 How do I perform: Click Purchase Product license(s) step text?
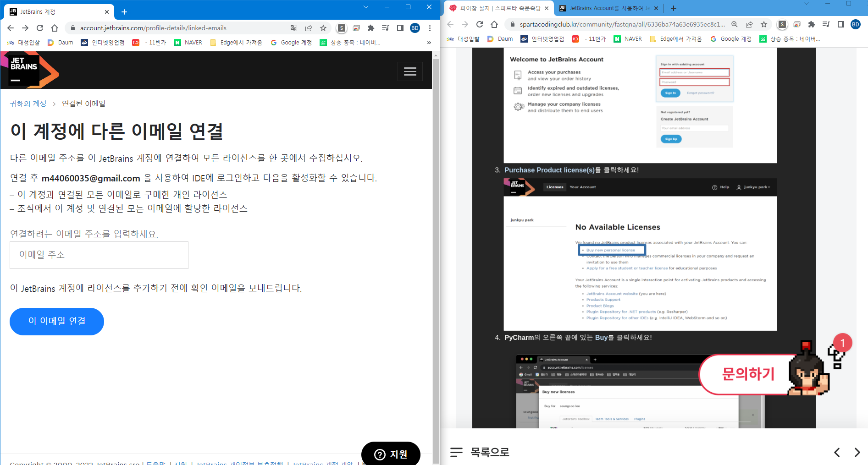(x=549, y=170)
